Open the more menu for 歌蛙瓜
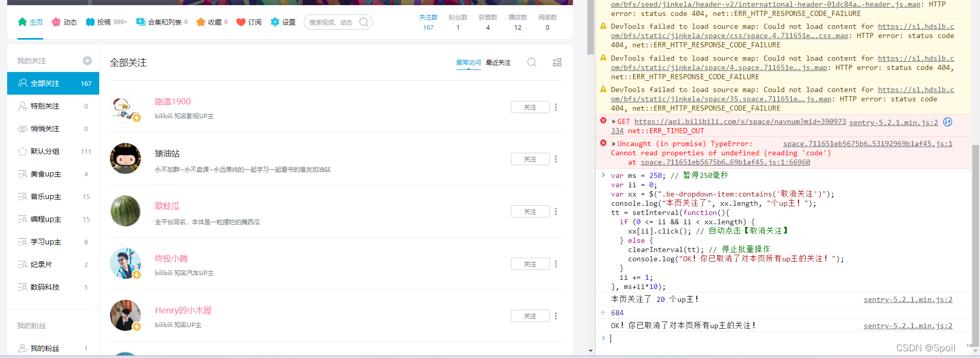The image size is (980, 358). tap(556, 211)
